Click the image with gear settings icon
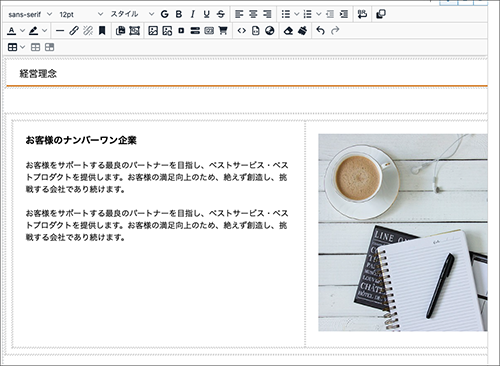The height and width of the screenshot is (366, 500). click(167, 31)
